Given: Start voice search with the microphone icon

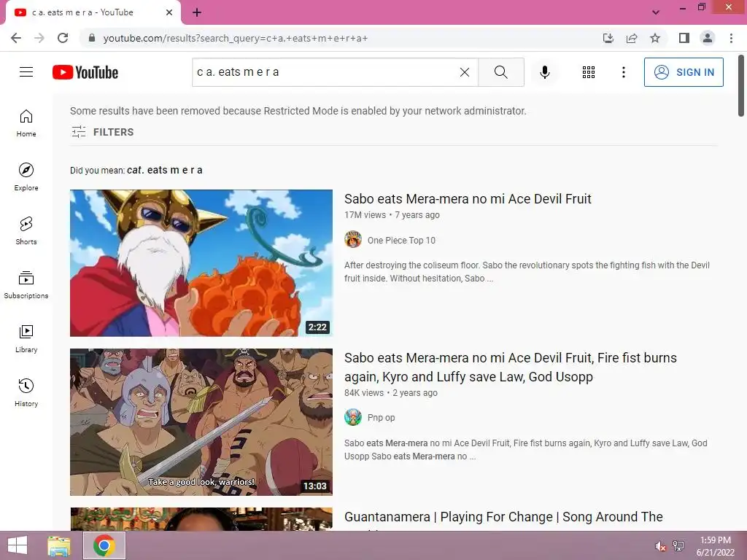Looking at the screenshot, I should (x=544, y=72).
